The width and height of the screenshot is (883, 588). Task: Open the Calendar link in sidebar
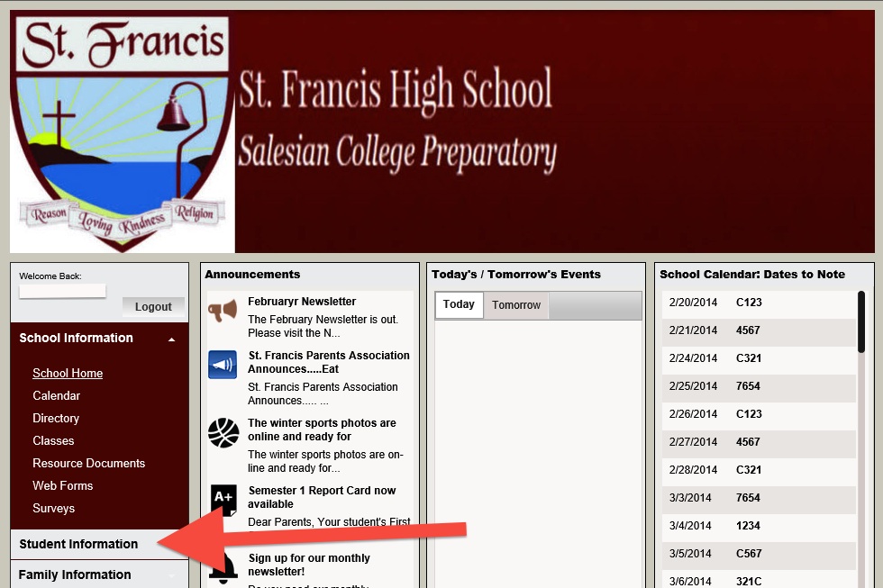click(x=56, y=395)
